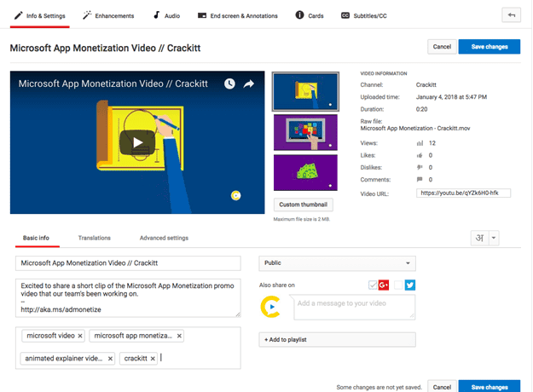Select the first blue drawing thumbnail

click(305, 92)
